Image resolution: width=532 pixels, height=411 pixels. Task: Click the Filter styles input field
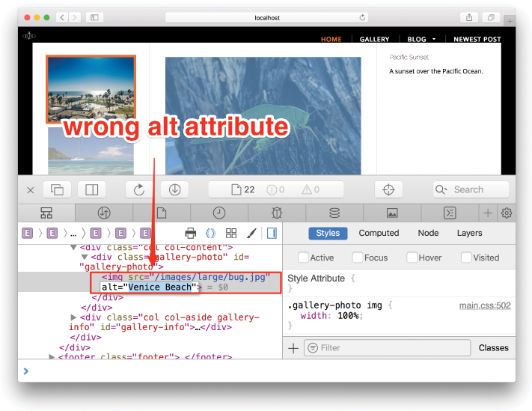coord(388,348)
